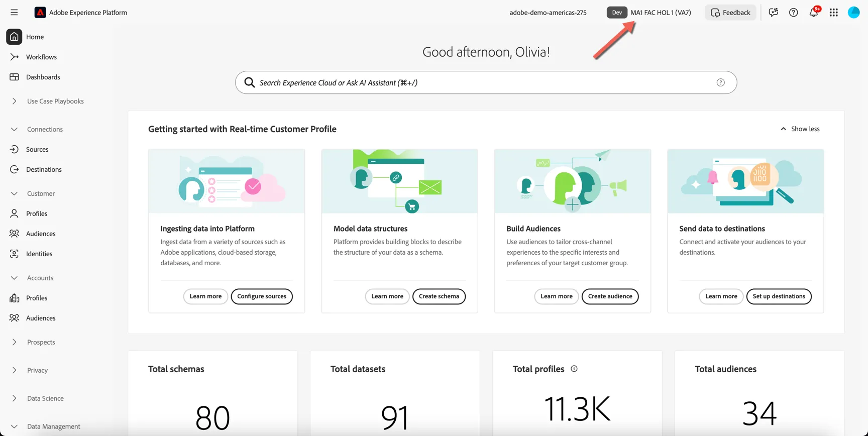Click Configure sources button
Screen dimensions: 868x436
click(262, 296)
